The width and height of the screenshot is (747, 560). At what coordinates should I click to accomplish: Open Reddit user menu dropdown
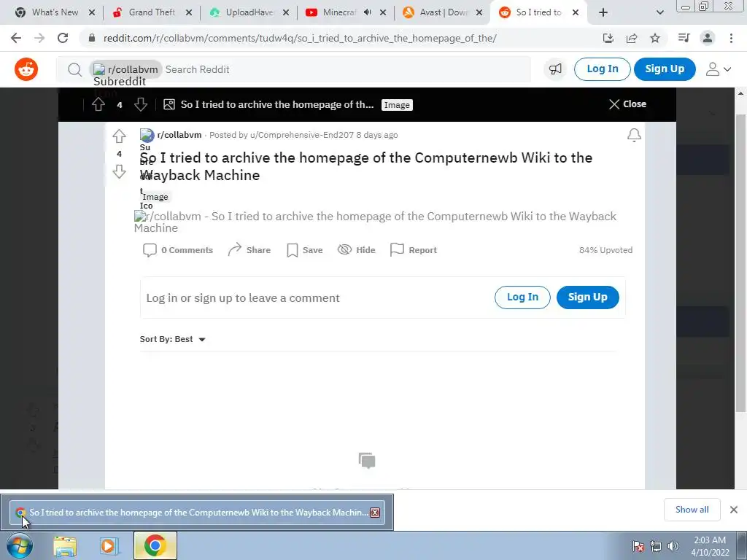tap(719, 69)
